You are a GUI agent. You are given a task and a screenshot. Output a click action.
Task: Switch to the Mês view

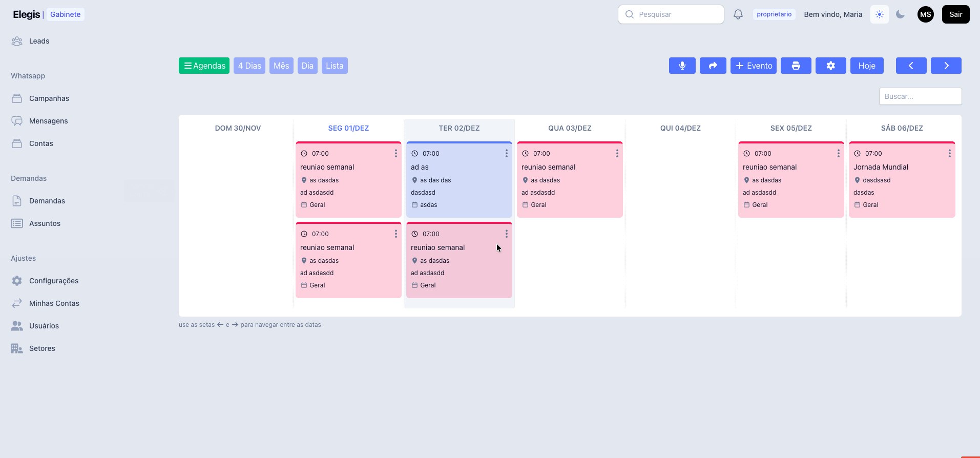tap(281, 66)
